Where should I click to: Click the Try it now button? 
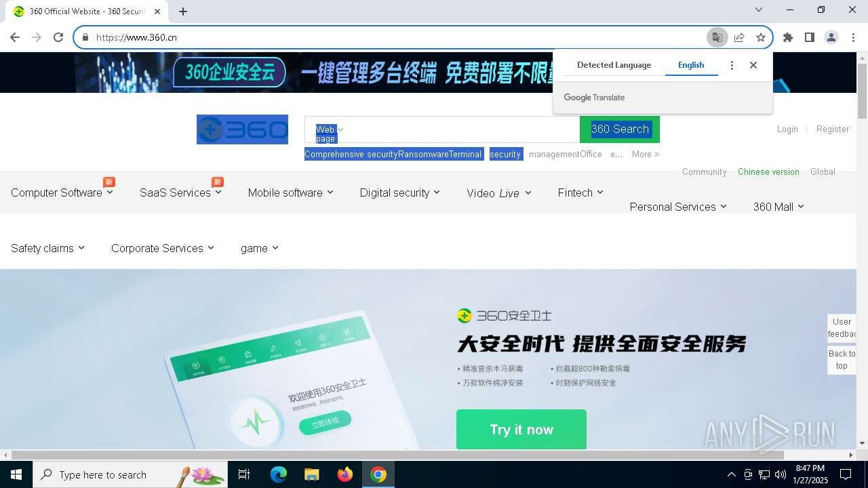[521, 429]
